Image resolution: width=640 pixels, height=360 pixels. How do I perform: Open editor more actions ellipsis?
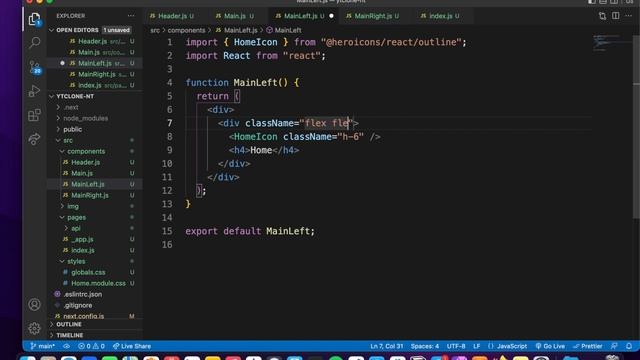[x=629, y=16]
